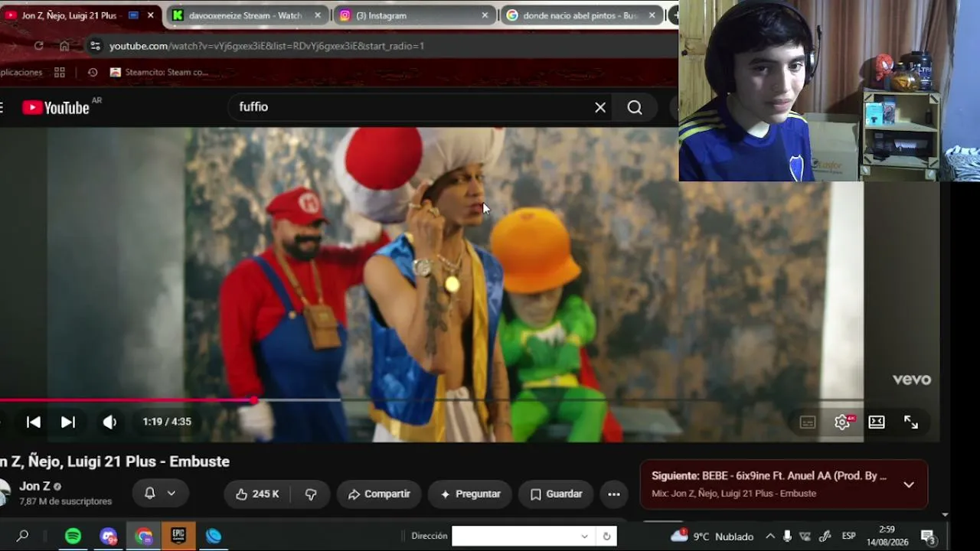Open the video player settings gear
The height and width of the screenshot is (551, 980).
point(842,422)
